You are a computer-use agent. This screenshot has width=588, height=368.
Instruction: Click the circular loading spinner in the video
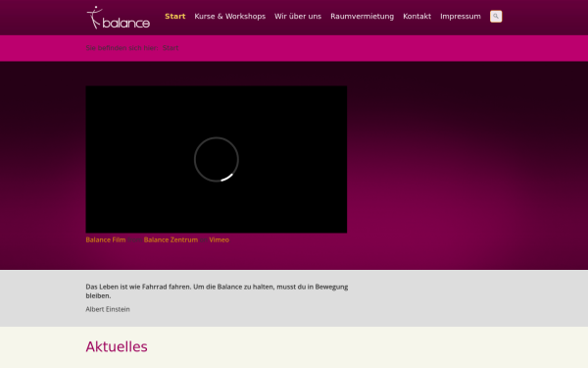tap(217, 159)
